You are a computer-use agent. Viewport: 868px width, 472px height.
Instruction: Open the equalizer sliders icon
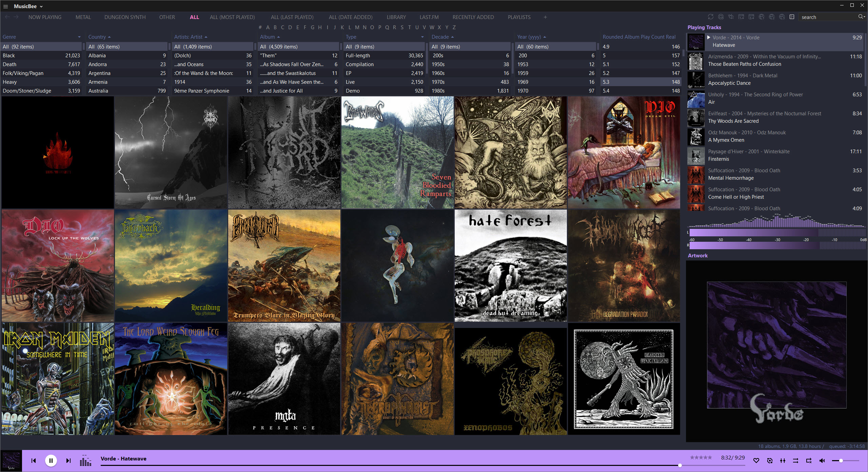pos(783,460)
